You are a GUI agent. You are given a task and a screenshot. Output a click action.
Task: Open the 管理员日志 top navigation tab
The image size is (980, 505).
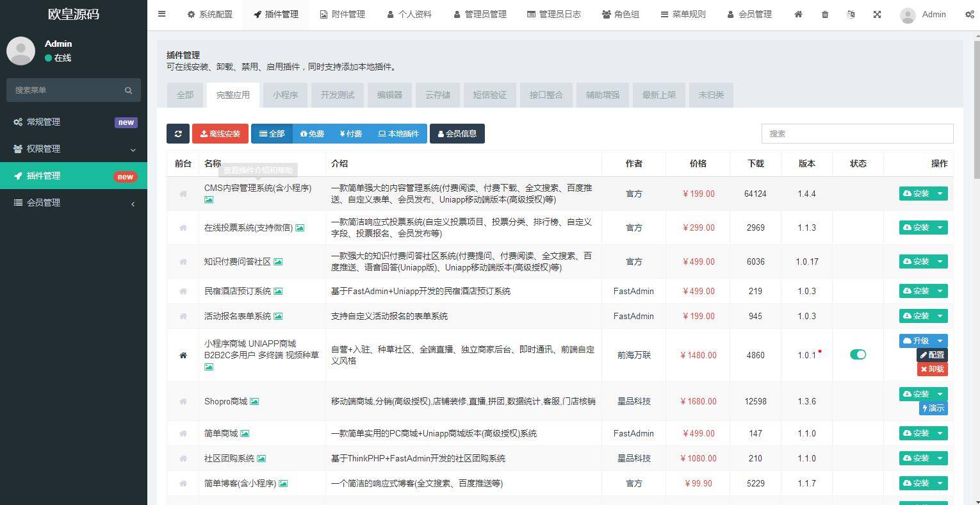(554, 14)
